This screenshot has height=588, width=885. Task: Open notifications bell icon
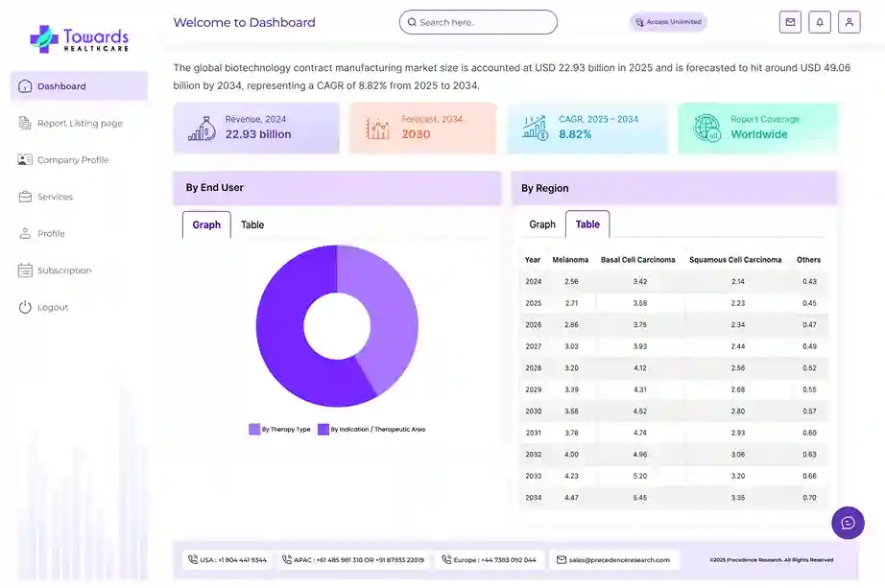pyautogui.click(x=820, y=22)
